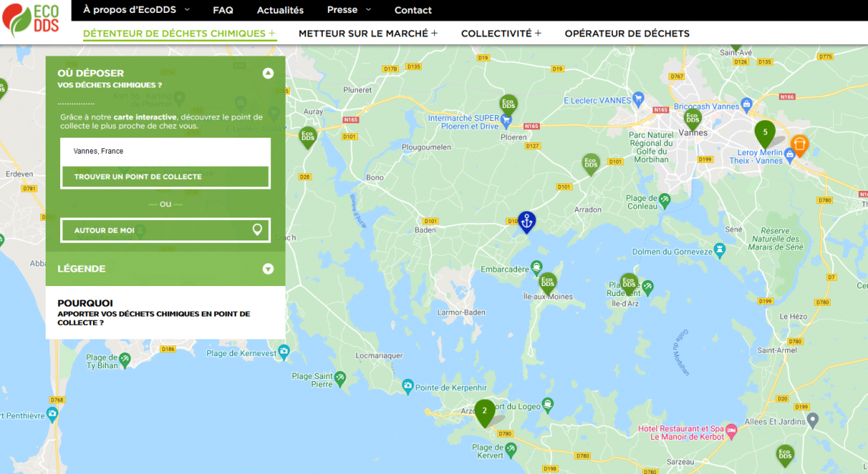Click the EcoDDS logo to go home
This screenshot has height=474, width=868.
(31, 19)
